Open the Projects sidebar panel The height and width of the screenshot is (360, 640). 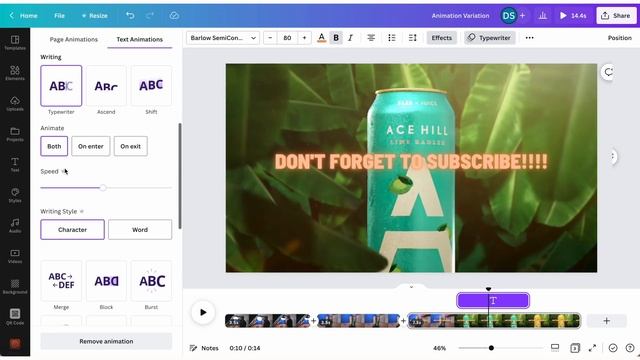(15, 134)
